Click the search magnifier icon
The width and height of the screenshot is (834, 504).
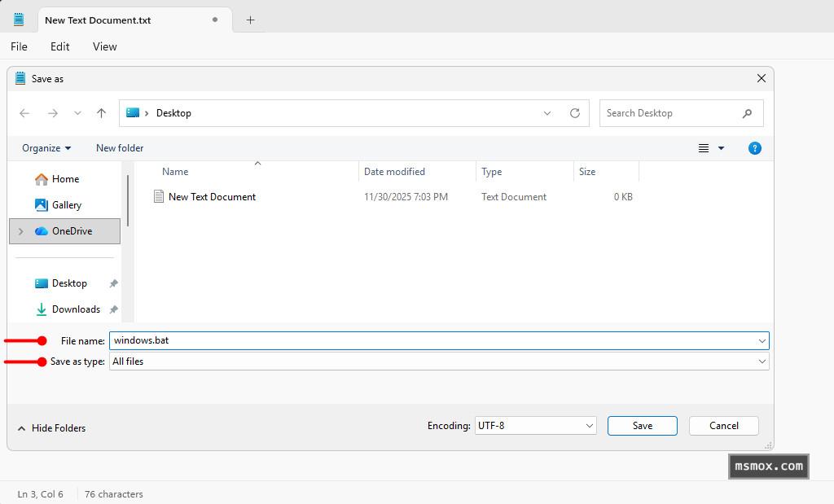click(747, 113)
